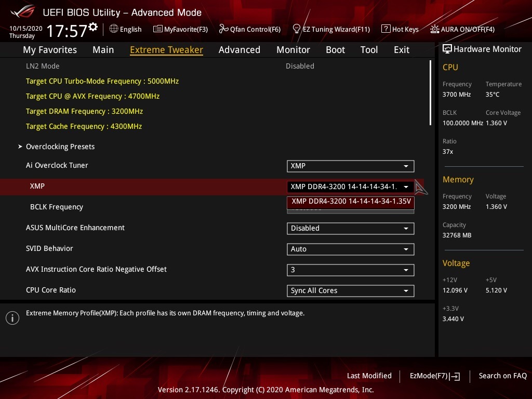Switch to EzMode(F7)
The height and width of the screenshot is (399, 532).
point(435,376)
